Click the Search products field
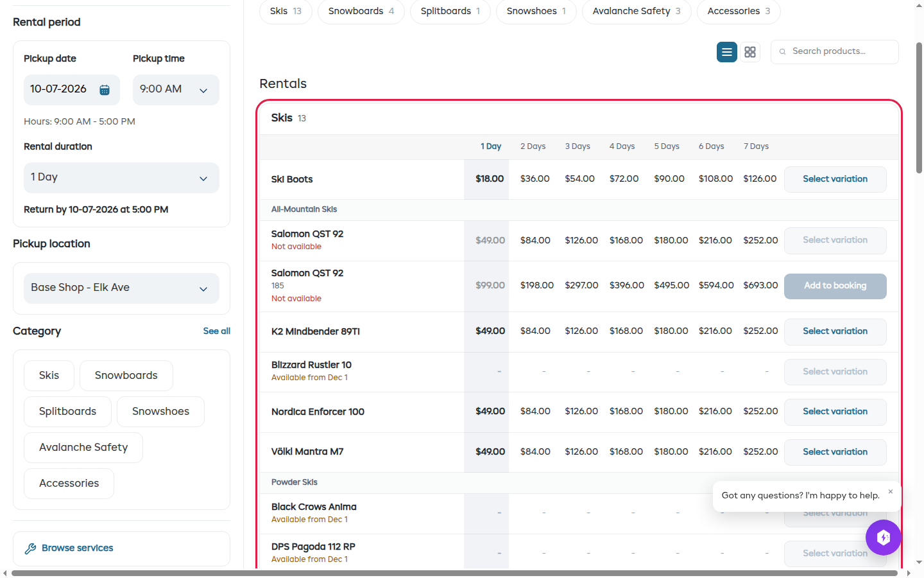This screenshot has width=924, height=578. 835,52
